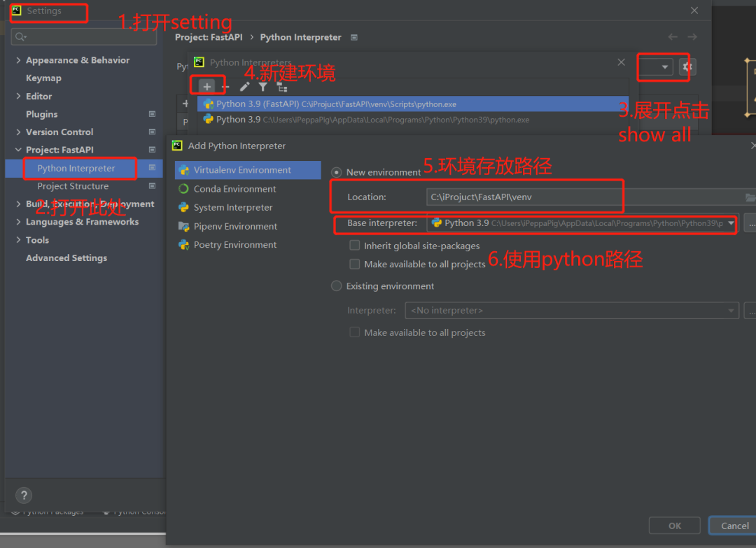Click the add interpreter plus icon
This screenshot has width=756, height=548.
(206, 87)
